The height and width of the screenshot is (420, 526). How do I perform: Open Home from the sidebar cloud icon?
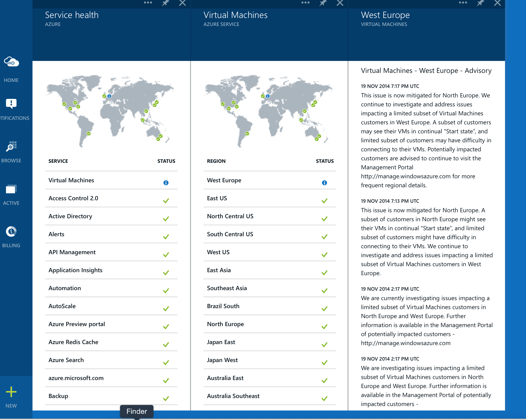coord(11,62)
